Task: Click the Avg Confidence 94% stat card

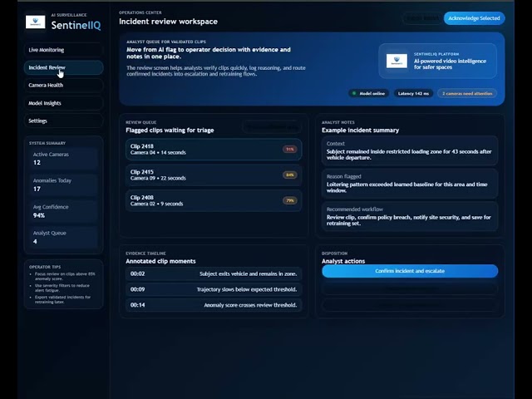Action: pyautogui.click(x=63, y=211)
